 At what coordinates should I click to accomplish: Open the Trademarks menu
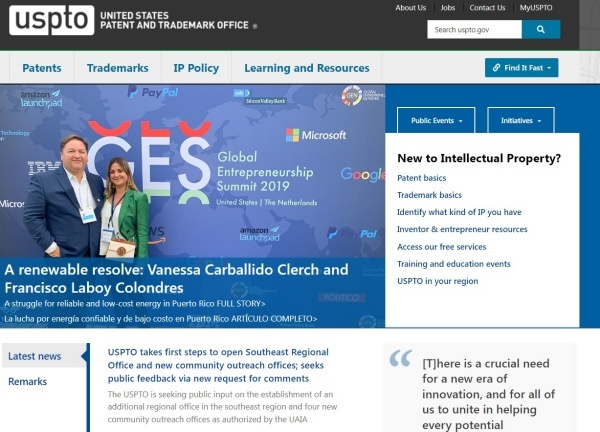(117, 68)
